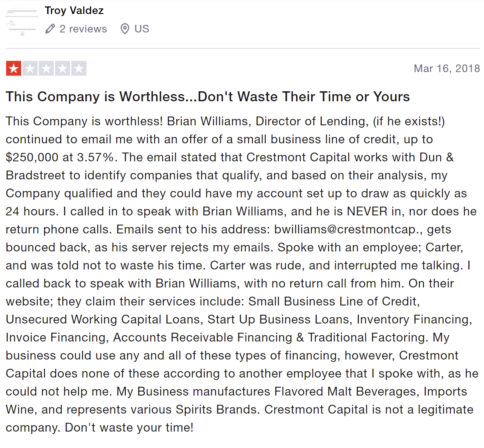Open reviewer name Troy Valdez
Viewport: 484px width, 448px height.
click(74, 10)
